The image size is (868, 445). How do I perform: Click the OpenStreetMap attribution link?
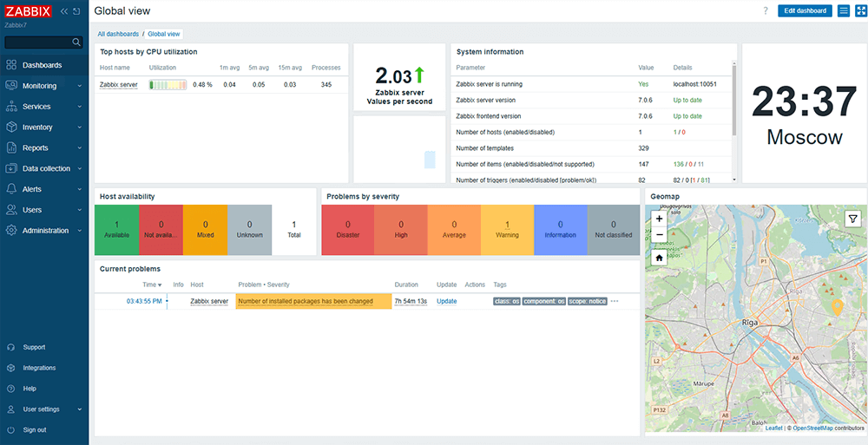point(814,428)
